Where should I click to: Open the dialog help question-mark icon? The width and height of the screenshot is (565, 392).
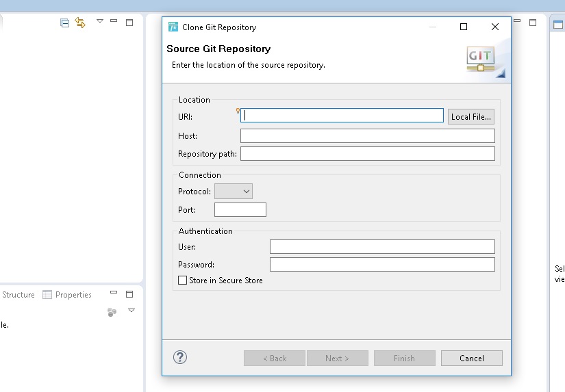180,357
